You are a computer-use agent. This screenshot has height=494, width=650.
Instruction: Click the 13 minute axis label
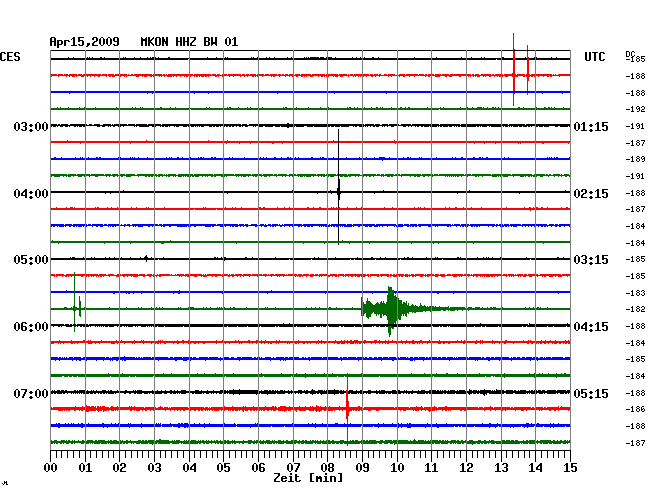coord(501,468)
